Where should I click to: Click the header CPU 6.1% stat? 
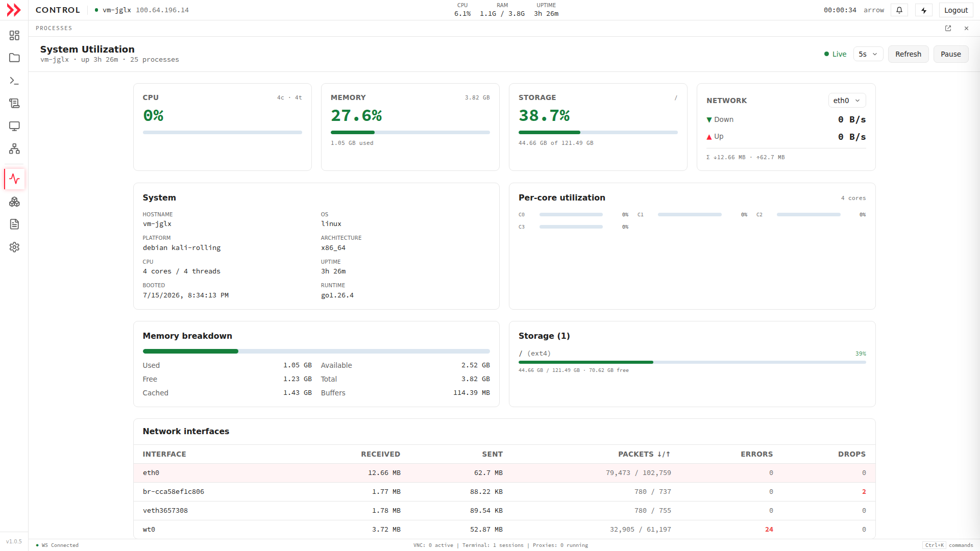[x=462, y=10]
